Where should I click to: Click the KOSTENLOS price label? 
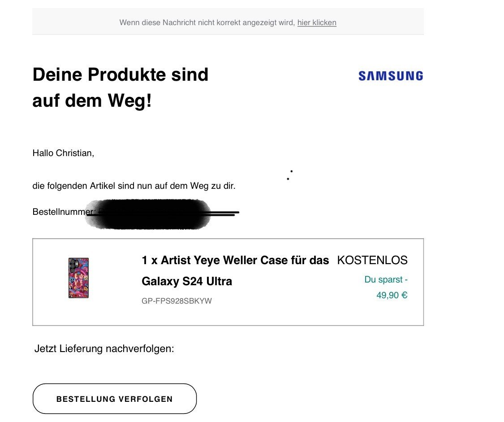point(372,260)
